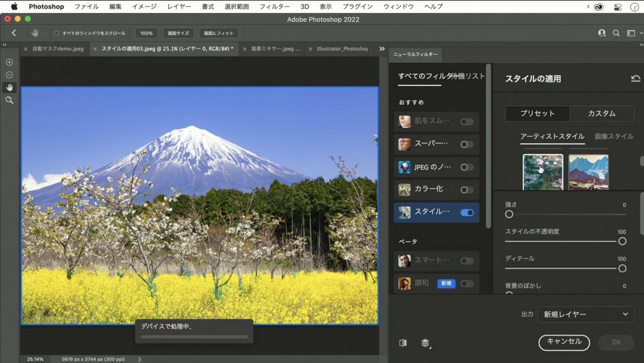The image size is (644, 363).
Task: Select the second mountain artist style thumbnail
Action: pos(588,172)
